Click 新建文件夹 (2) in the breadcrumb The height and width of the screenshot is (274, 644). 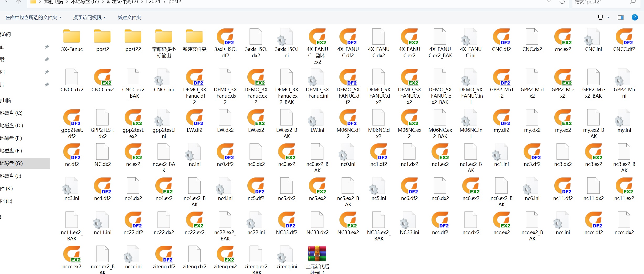122,2
